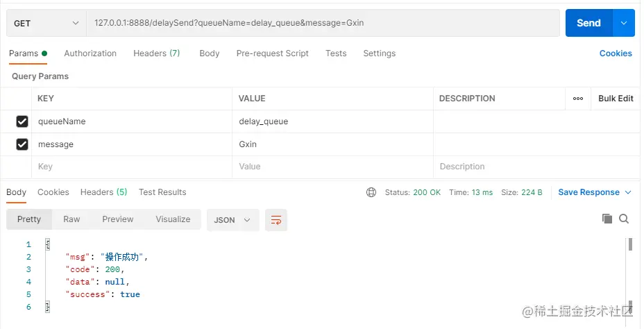Click the empty Description input field
The image size is (644, 329).
pyautogui.click(x=537, y=167)
